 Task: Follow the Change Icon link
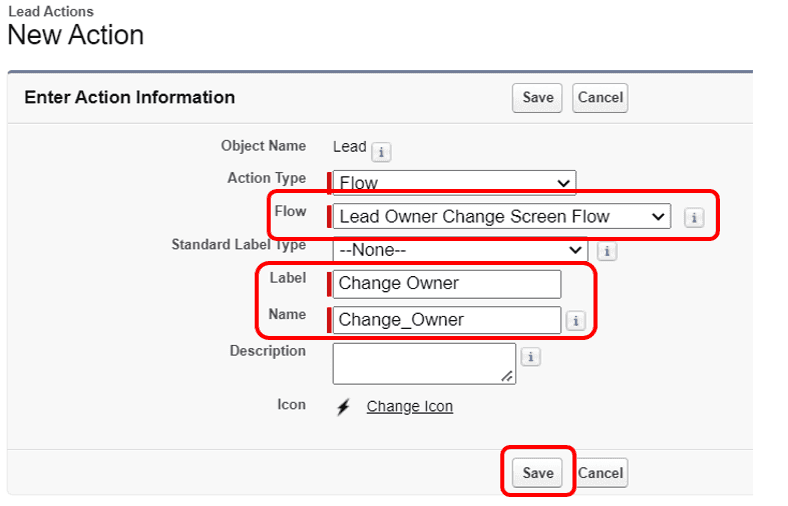[410, 406]
